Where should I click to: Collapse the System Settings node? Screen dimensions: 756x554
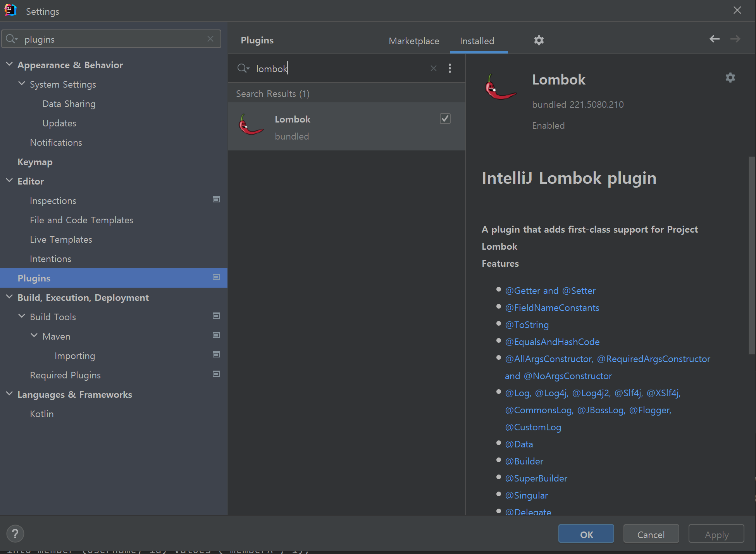pos(22,83)
